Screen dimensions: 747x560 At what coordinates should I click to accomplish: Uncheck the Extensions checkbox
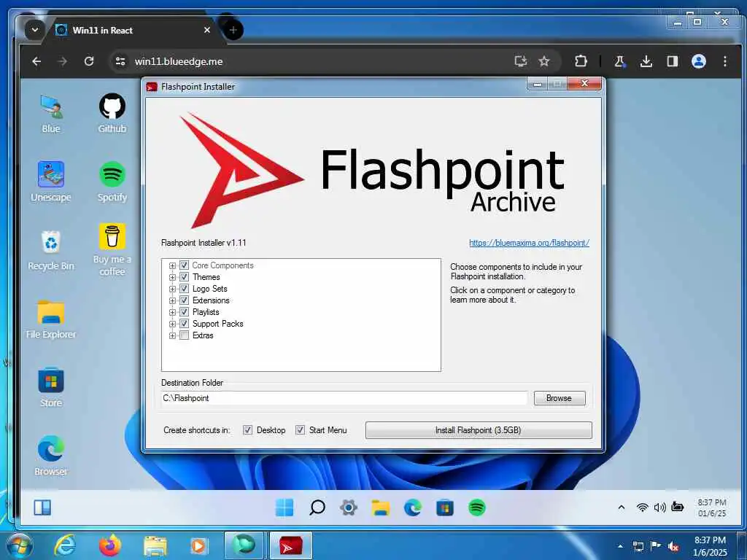[x=185, y=300]
